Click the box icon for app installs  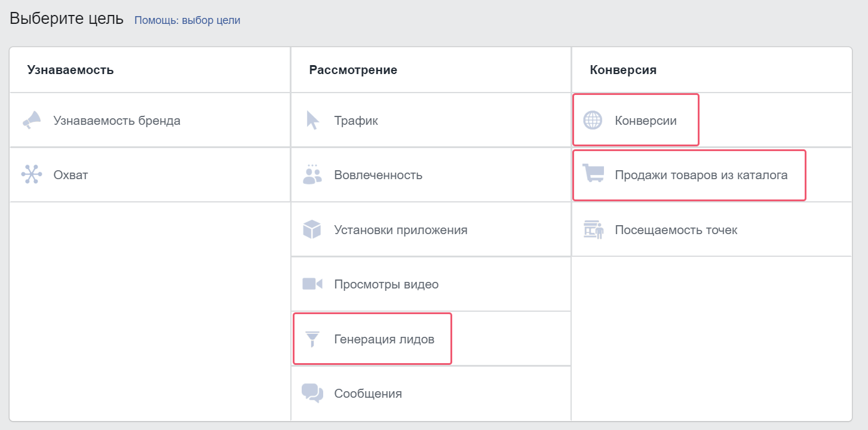point(312,229)
